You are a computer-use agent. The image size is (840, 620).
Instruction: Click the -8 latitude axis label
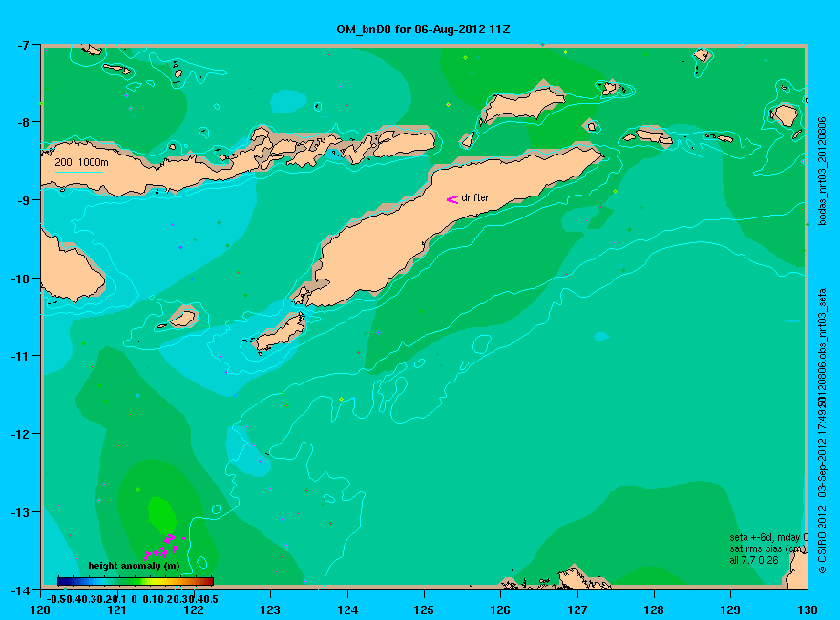23,122
